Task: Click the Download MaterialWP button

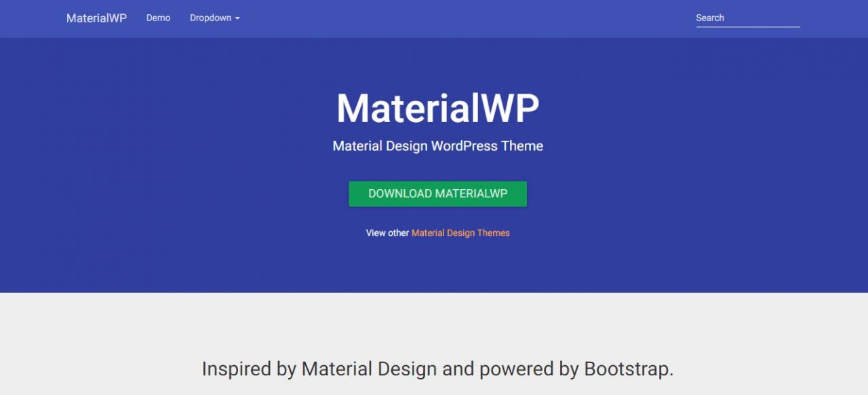Action: [437, 194]
